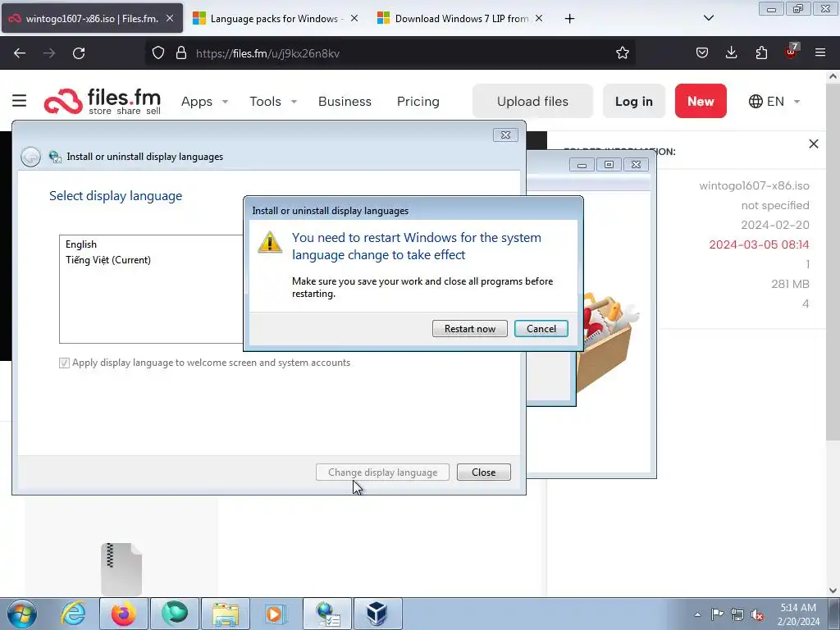Viewport: 840px width, 630px height.
Task: Click the taskbar clock showing 5:14 AM
Action: click(x=798, y=614)
